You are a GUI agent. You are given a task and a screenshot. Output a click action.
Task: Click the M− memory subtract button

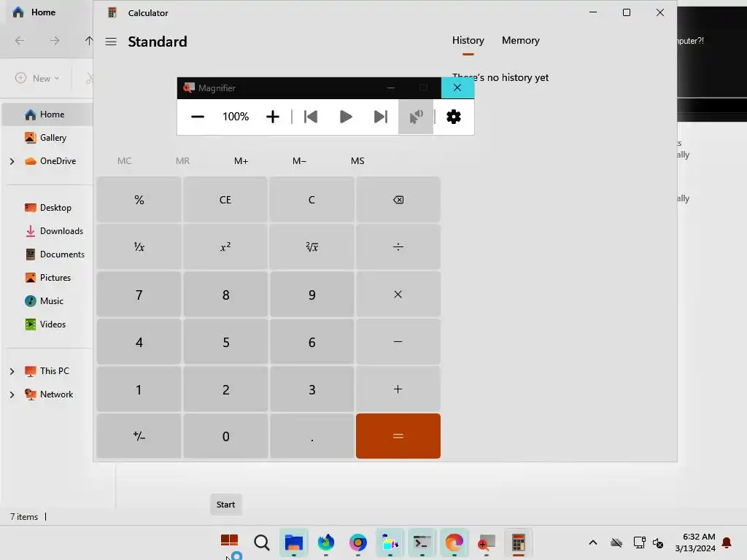(299, 161)
